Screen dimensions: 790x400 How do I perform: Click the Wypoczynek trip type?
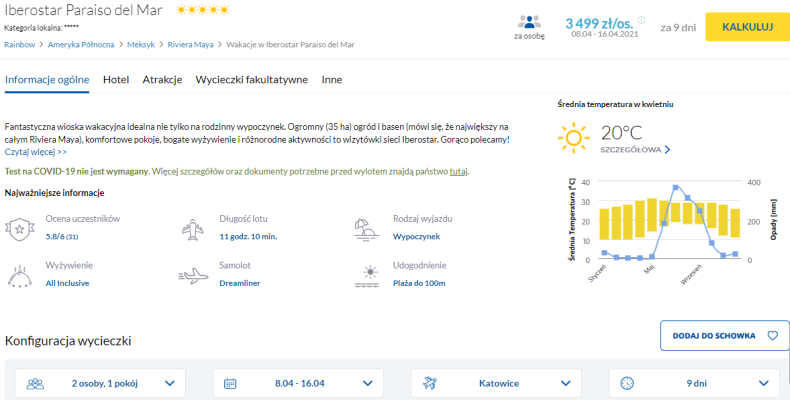(416, 236)
